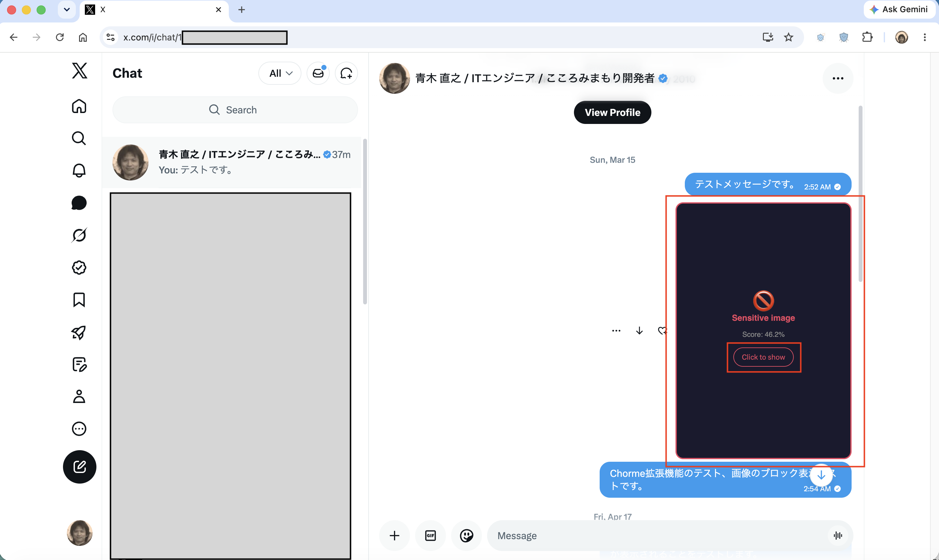Click the テストメッセージです。 message bubble

click(768, 184)
